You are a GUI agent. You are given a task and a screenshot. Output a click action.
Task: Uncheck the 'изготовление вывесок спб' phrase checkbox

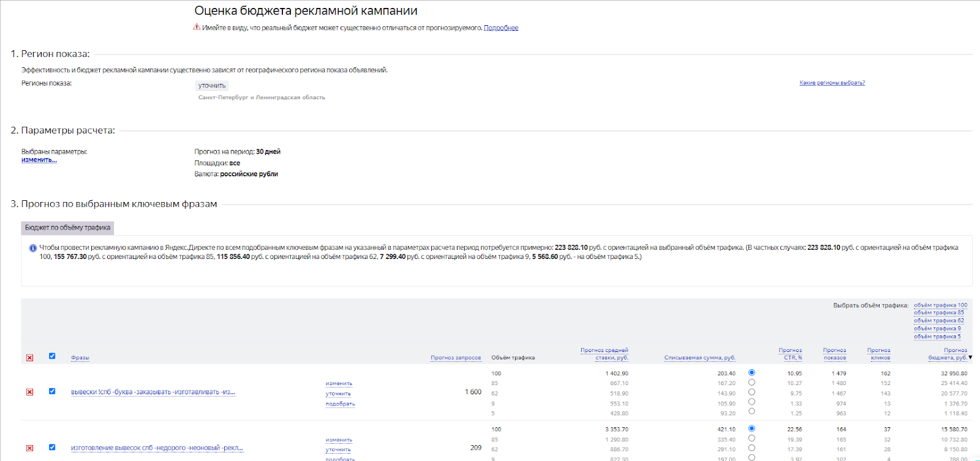[52, 448]
